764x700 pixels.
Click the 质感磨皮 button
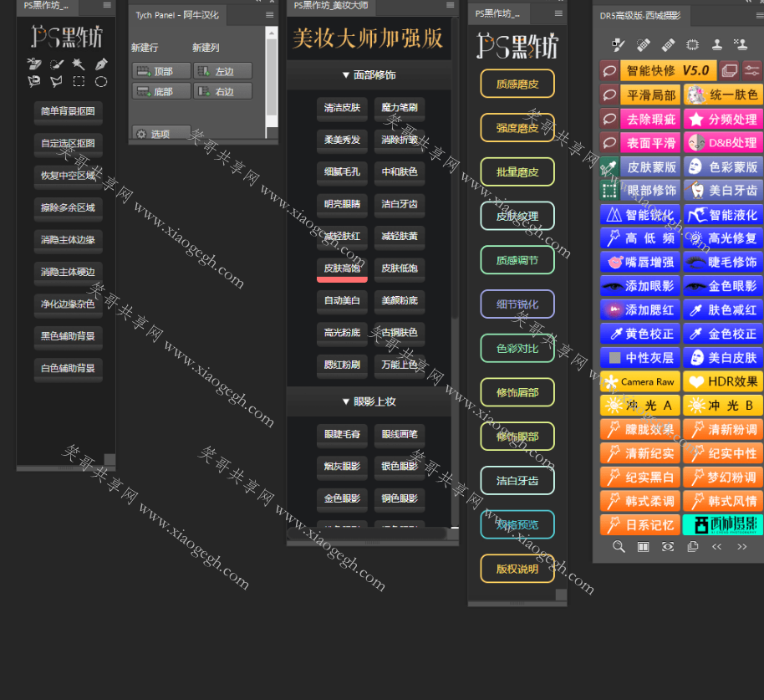pos(517,84)
